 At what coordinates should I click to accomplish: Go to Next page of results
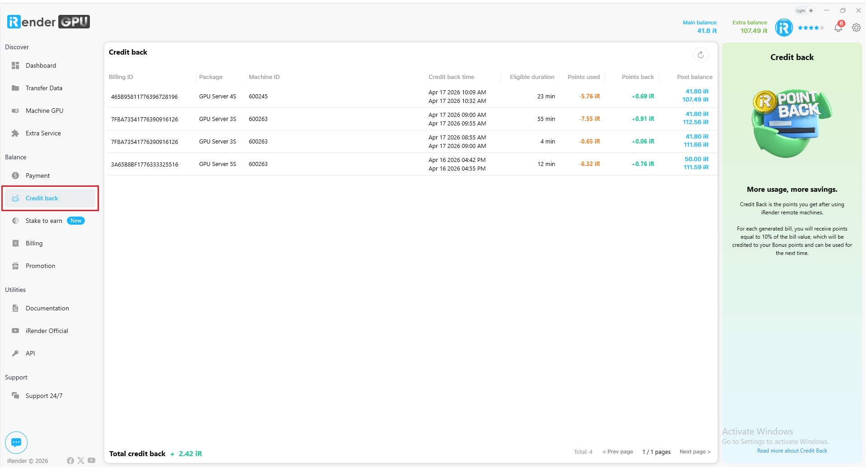click(695, 452)
